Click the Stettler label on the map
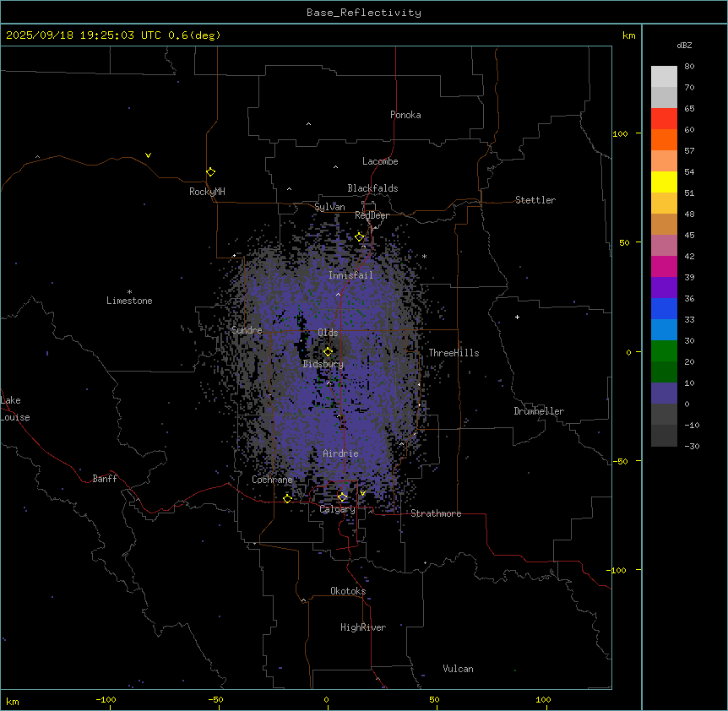728x711 pixels. coord(535,200)
